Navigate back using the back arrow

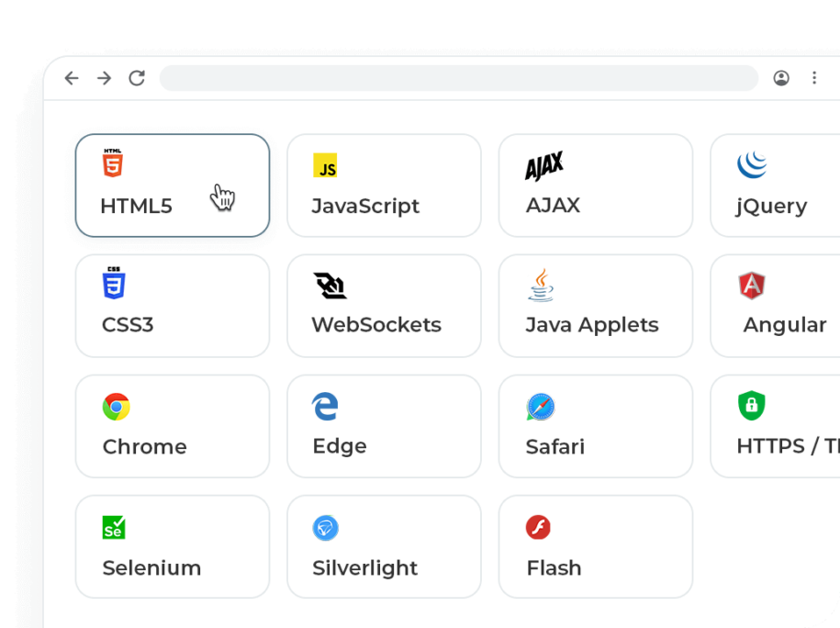click(72, 79)
